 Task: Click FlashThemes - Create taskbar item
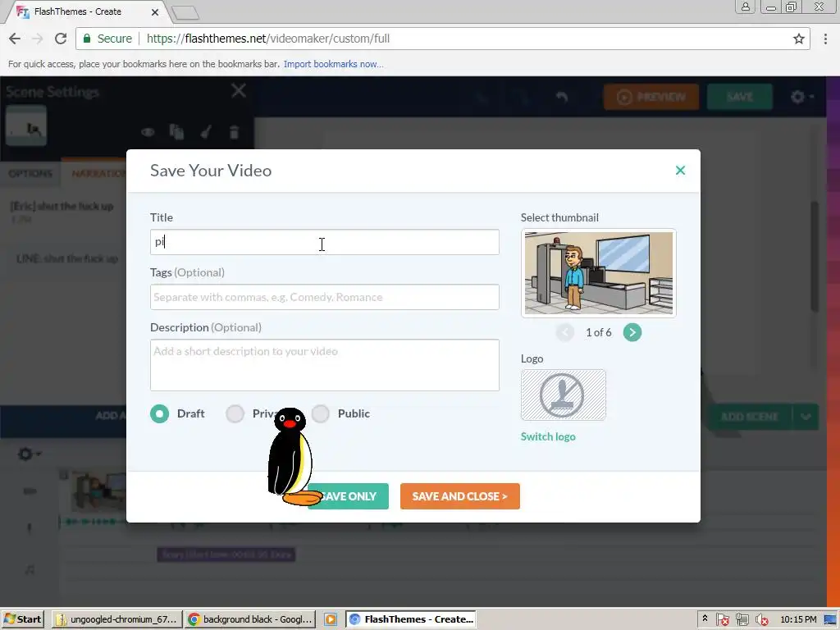pyautogui.click(x=411, y=619)
